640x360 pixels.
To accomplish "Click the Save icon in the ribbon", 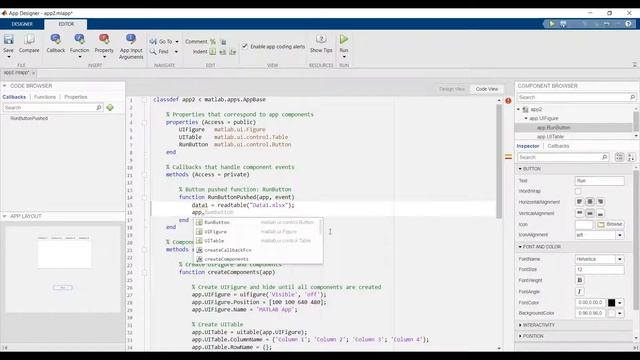I will pos(8,40).
